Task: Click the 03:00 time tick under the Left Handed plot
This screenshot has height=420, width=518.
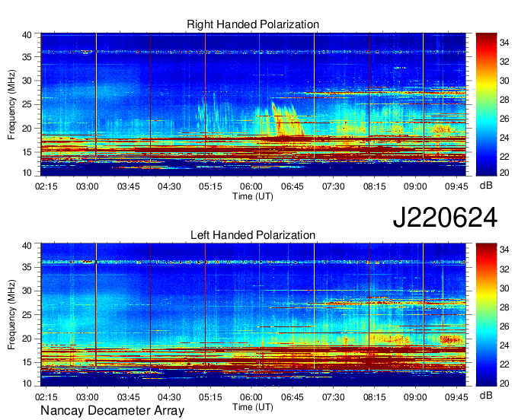Action: pyautogui.click(x=87, y=397)
